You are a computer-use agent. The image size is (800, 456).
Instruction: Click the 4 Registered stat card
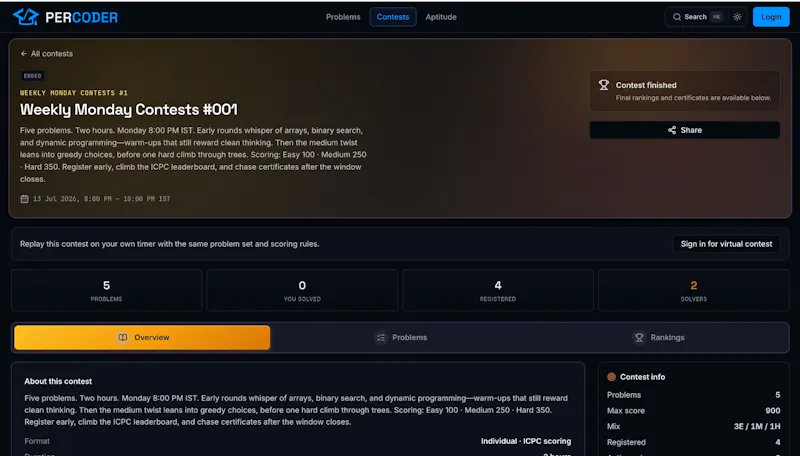(x=498, y=290)
